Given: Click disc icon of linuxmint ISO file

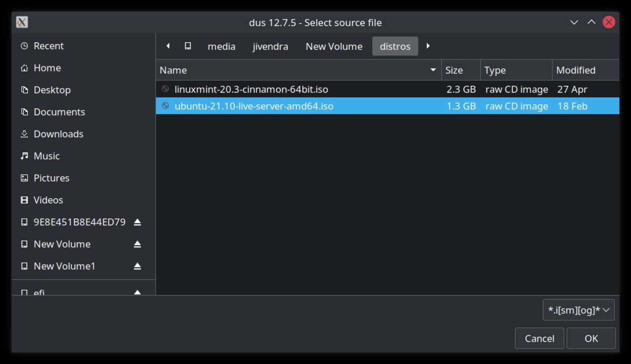Looking at the screenshot, I should pyautogui.click(x=165, y=89).
